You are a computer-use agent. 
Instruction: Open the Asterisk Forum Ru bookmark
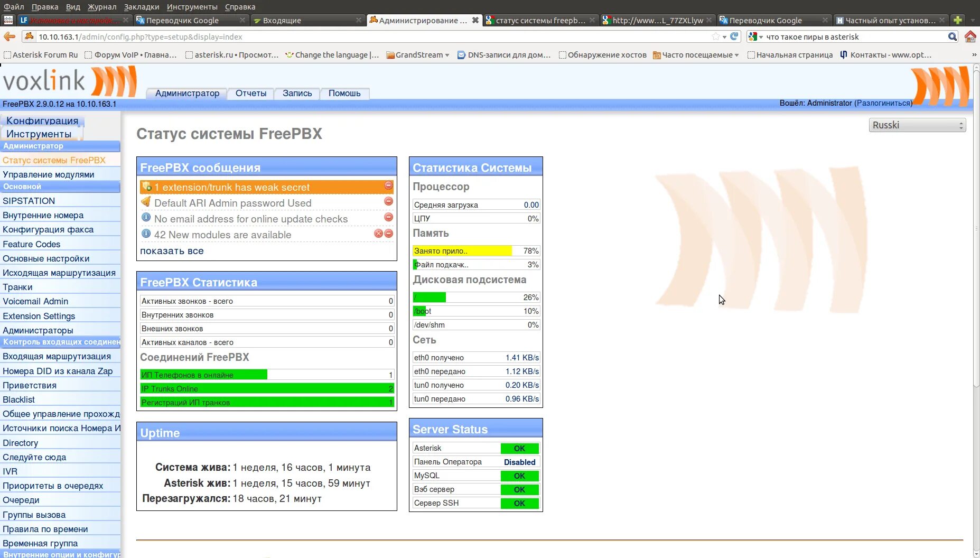[x=41, y=55]
